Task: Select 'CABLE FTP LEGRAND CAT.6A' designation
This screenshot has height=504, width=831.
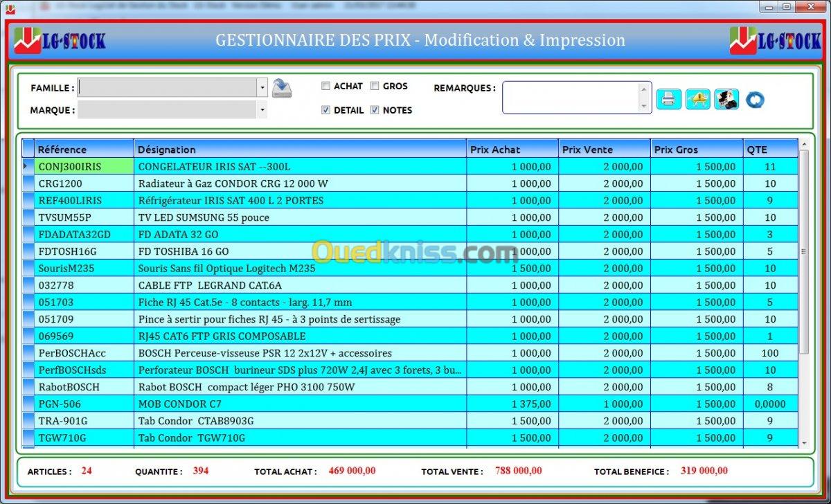Action: pos(301,285)
